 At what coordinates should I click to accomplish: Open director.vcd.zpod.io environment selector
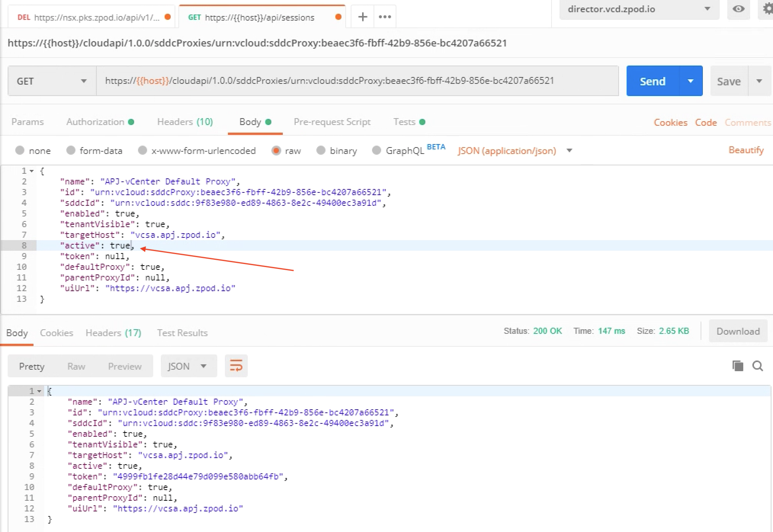click(639, 9)
